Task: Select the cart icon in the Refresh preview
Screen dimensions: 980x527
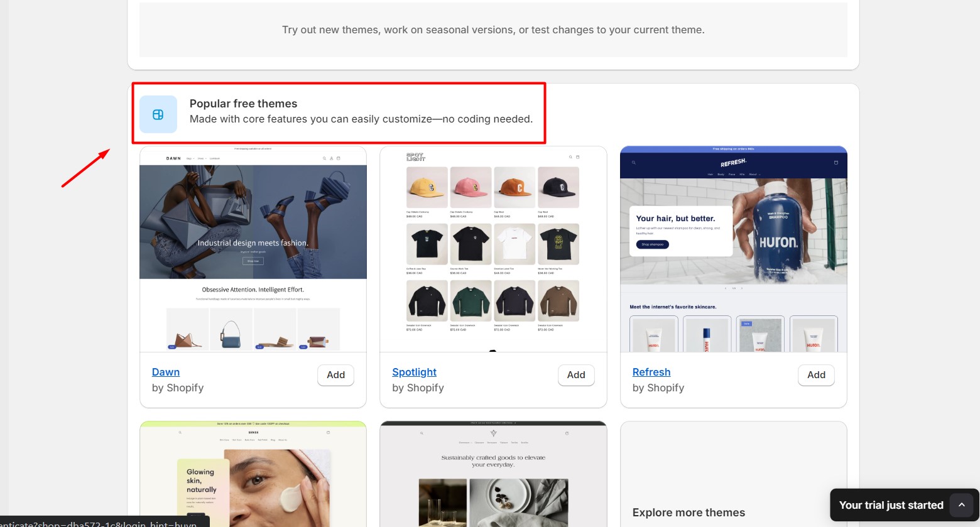Action: tap(836, 163)
